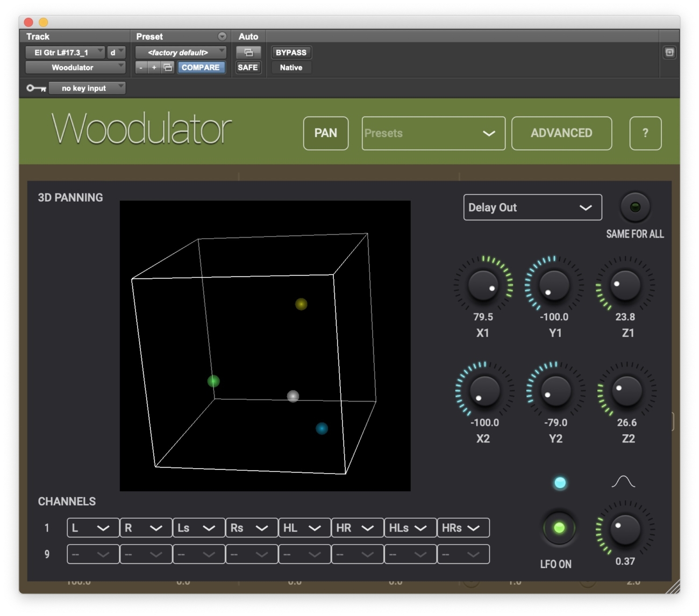
Task: Open the no key input dropdown
Action: [x=87, y=88]
